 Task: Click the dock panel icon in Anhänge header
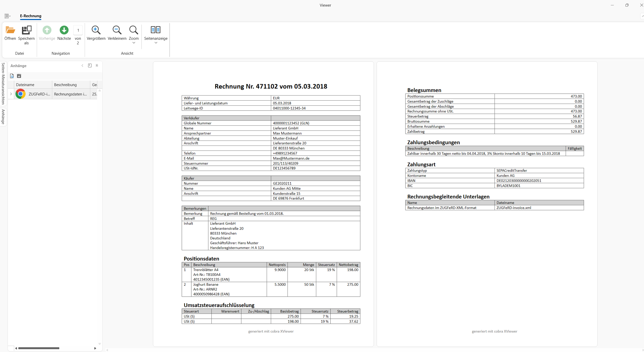click(90, 66)
